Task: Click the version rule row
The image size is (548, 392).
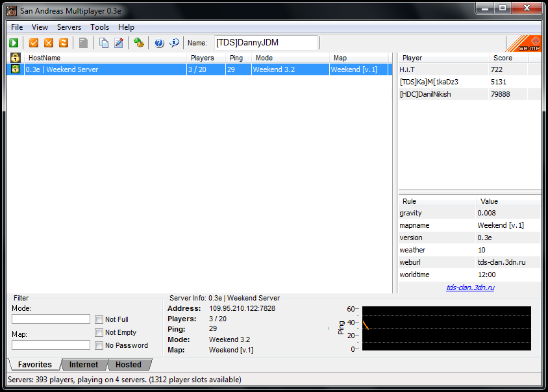Action: coord(469,238)
